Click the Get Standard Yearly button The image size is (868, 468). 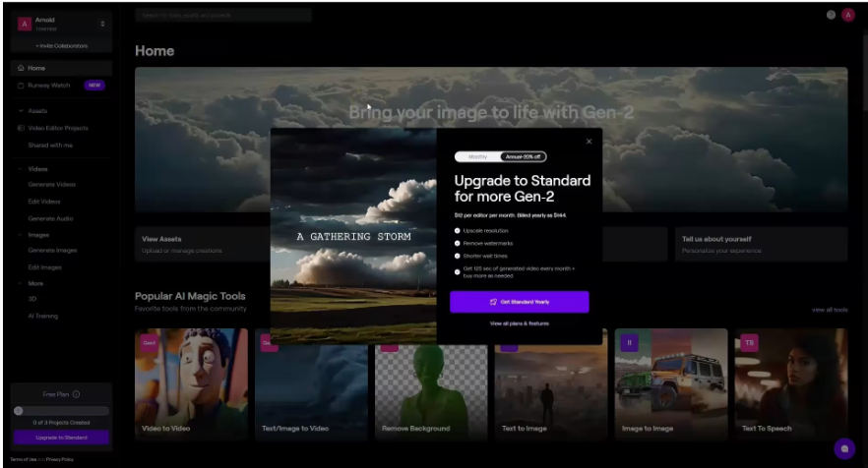click(x=520, y=302)
